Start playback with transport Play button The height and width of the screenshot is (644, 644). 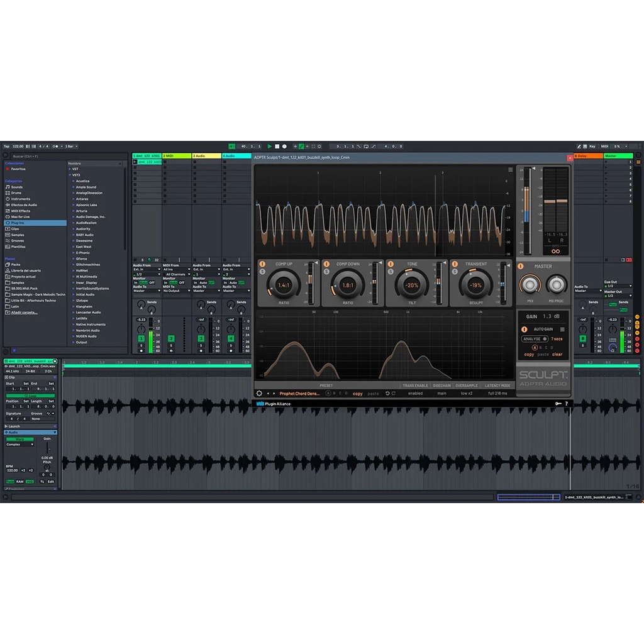[x=269, y=146]
